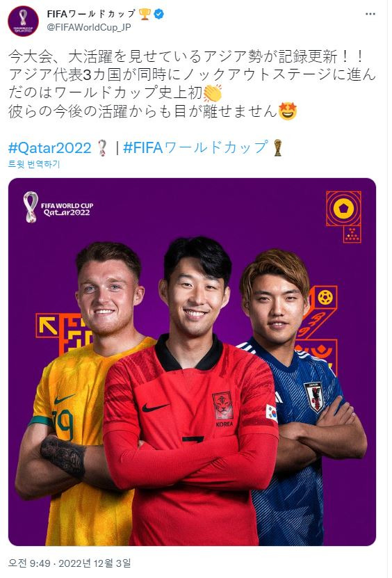Click the Qatar 2022 emblem after hashtag
Screen dimensions: 392x578
(102, 148)
